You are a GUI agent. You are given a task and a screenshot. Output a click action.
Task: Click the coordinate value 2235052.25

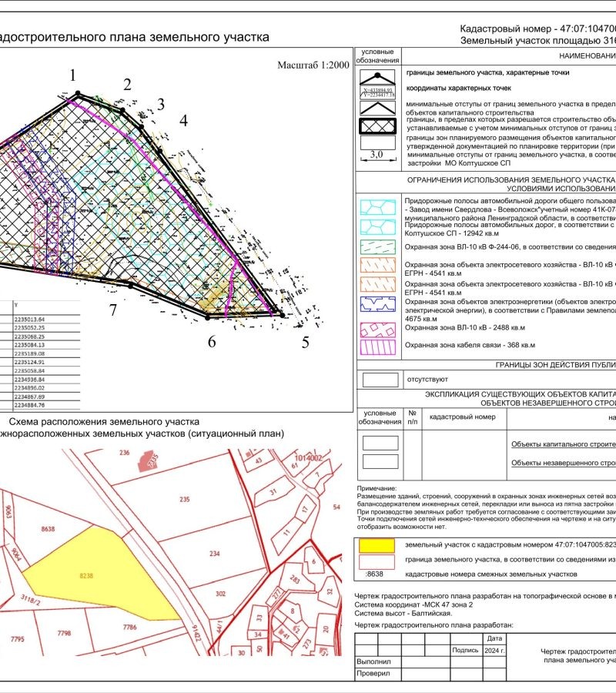click(x=29, y=328)
